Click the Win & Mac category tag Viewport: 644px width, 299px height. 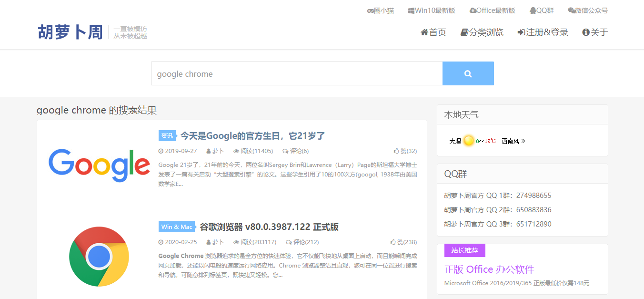[x=176, y=227]
